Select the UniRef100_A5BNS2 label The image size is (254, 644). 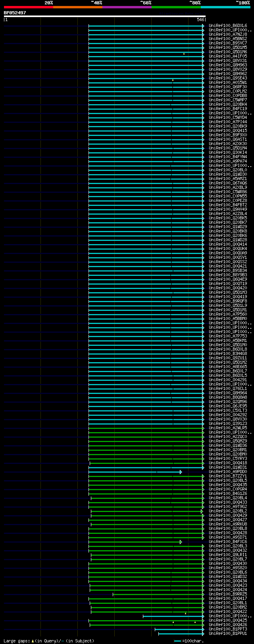[x=228, y=39]
